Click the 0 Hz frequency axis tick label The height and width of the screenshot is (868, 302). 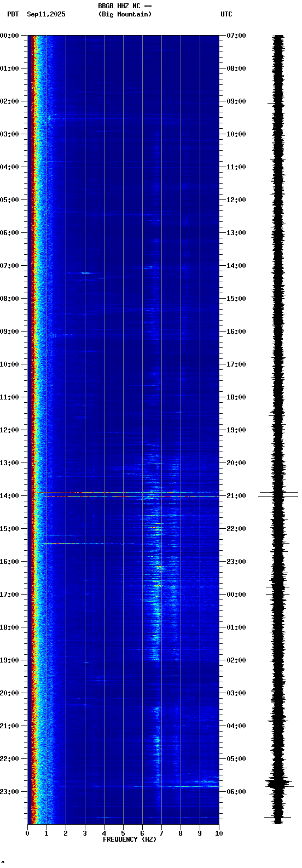tap(27, 833)
